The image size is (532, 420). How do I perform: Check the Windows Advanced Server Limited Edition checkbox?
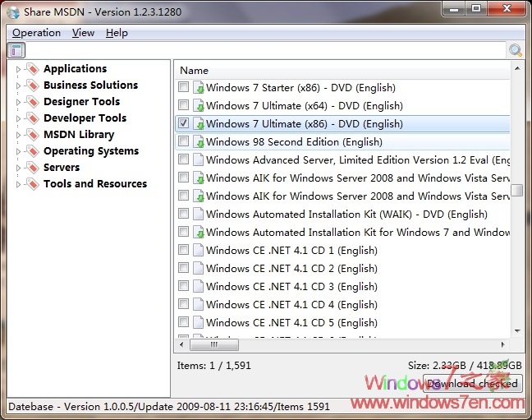[184, 159]
